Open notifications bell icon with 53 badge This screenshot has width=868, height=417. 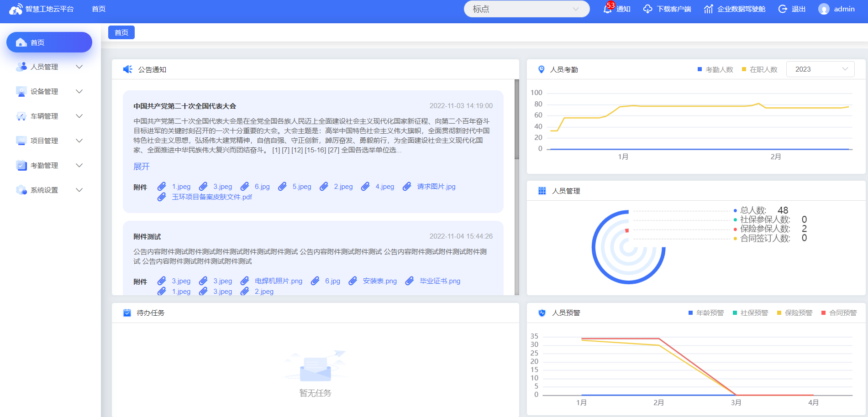click(x=608, y=8)
